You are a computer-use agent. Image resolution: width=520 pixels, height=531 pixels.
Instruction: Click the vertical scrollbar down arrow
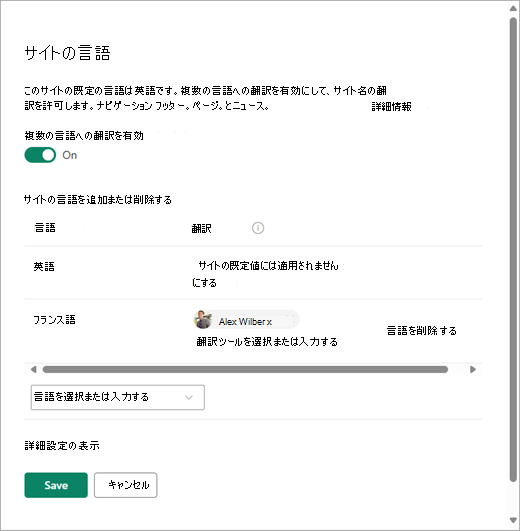coord(513,520)
